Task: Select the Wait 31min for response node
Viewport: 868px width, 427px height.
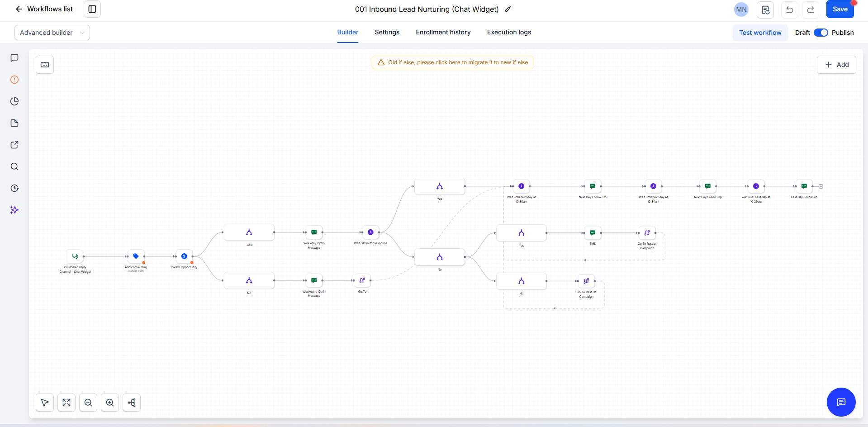Action: point(370,232)
